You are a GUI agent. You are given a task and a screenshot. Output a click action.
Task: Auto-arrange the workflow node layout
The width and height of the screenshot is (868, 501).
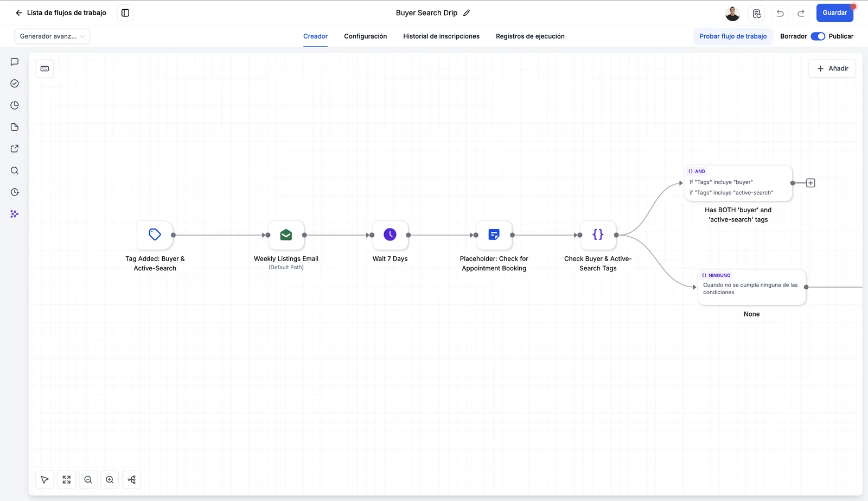point(132,480)
